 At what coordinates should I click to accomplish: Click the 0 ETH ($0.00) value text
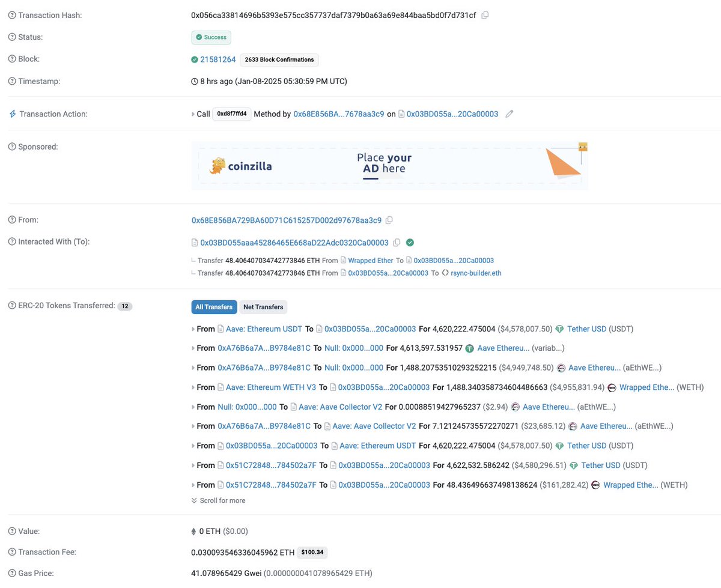[x=224, y=532]
